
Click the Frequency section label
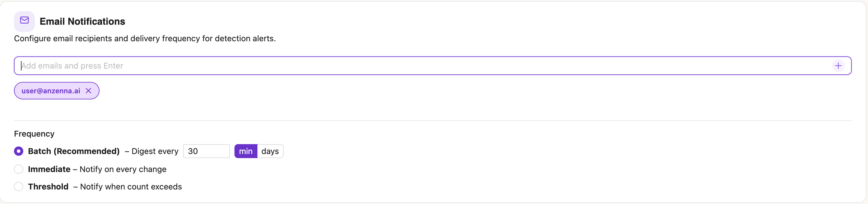(x=34, y=134)
